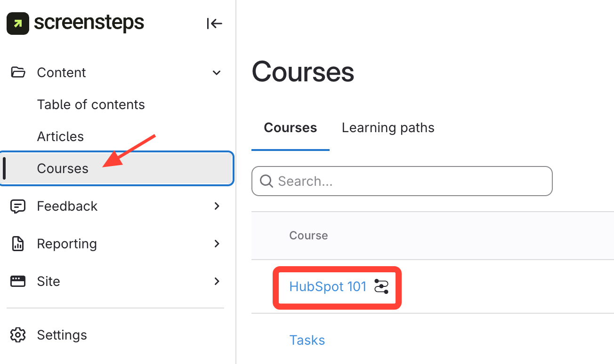The width and height of the screenshot is (614, 364).
Task: Switch to the Learning paths tab
Action: click(388, 128)
